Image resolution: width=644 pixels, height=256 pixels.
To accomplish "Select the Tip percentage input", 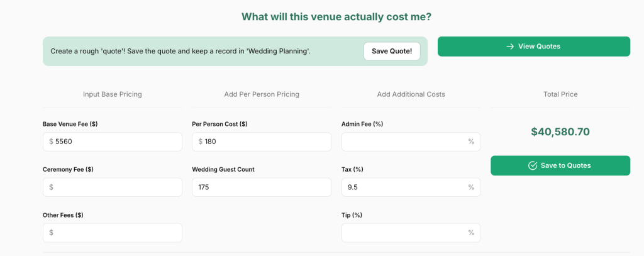I will click(402, 233).
